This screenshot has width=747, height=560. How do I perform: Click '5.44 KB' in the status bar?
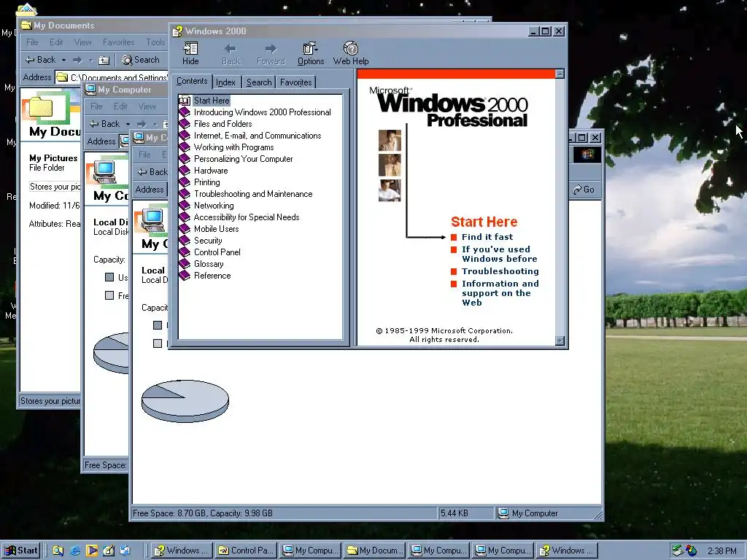tap(454, 513)
